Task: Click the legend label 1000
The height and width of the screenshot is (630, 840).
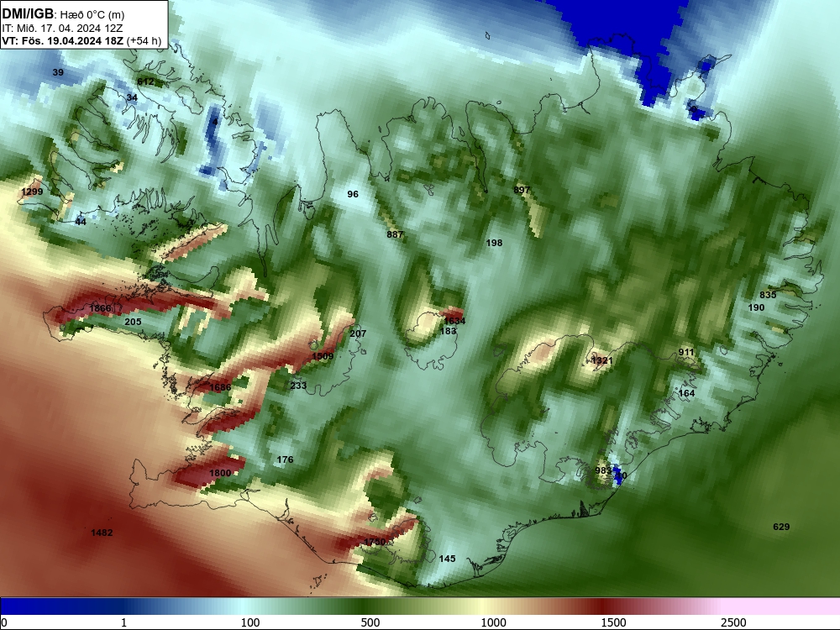Action: pyautogui.click(x=493, y=622)
